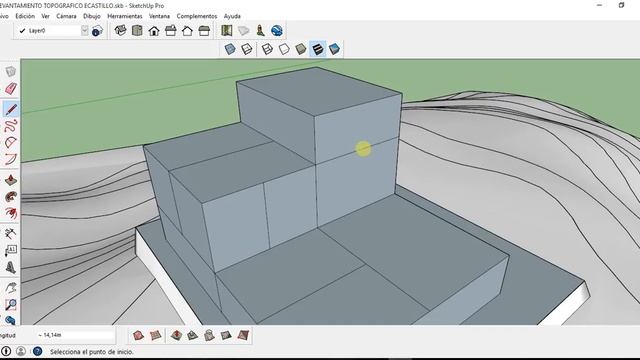This screenshot has width=640, height=360.
Task: Click Sandbox From Contours tool
Action: [138, 336]
